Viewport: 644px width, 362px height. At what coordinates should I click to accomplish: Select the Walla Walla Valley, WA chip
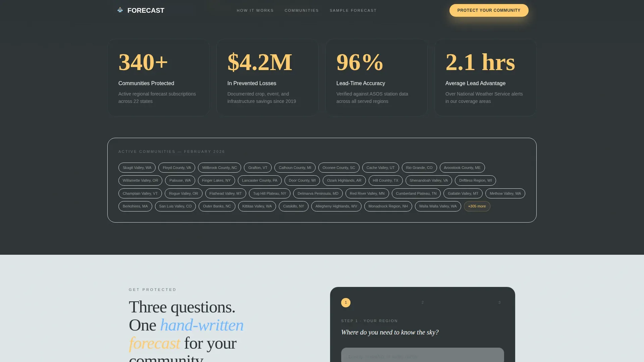click(x=438, y=206)
